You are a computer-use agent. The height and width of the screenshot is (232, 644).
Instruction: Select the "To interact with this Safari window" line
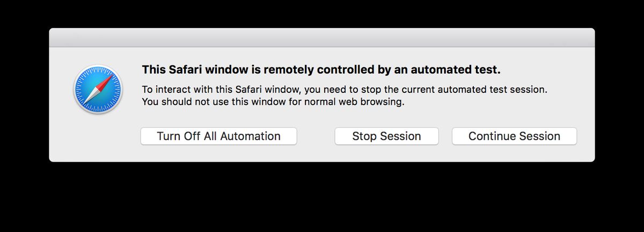tap(344, 90)
